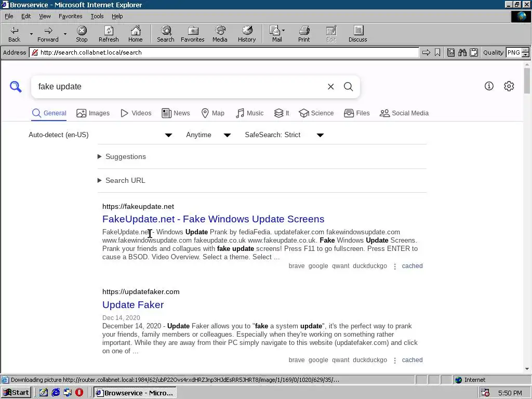The image size is (532, 399).
Task: Click https://fakeupdate.net URL text
Action: pyautogui.click(x=138, y=207)
